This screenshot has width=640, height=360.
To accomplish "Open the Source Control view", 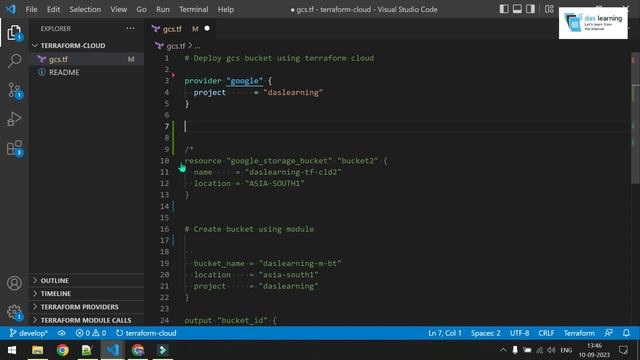I will coord(14,90).
